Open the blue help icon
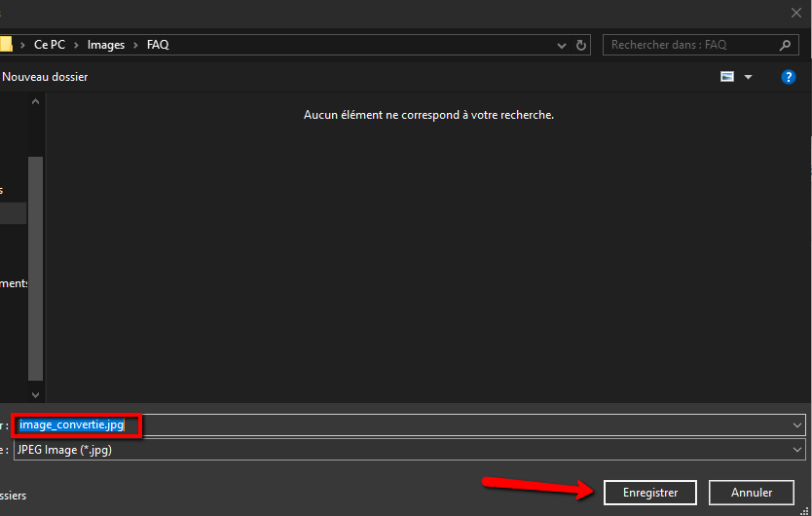812x516 pixels. 789,77
